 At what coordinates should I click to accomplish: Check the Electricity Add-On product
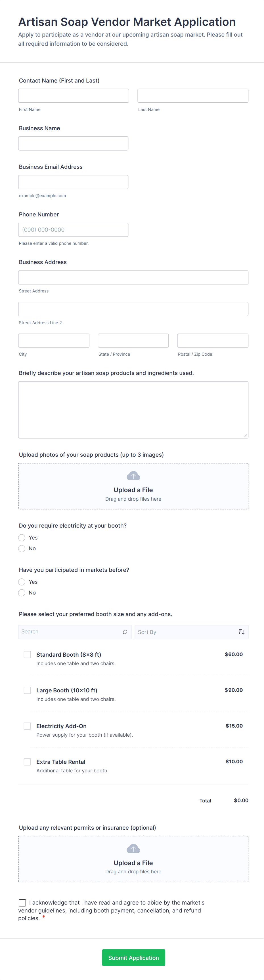pos(27,726)
